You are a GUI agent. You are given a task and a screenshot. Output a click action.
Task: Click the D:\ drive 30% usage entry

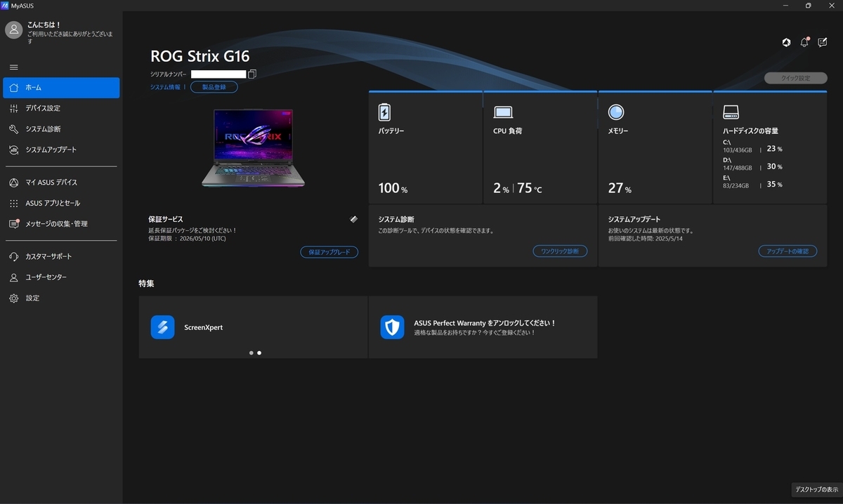[752, 164]
